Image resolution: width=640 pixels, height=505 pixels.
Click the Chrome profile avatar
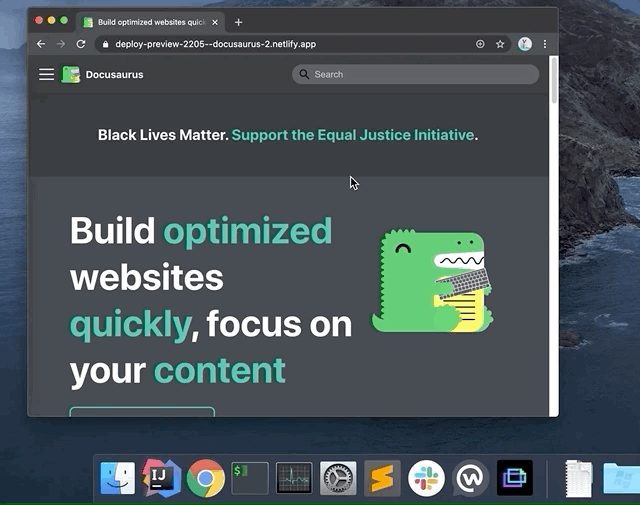pyautogui.click(x=524, y=44)
